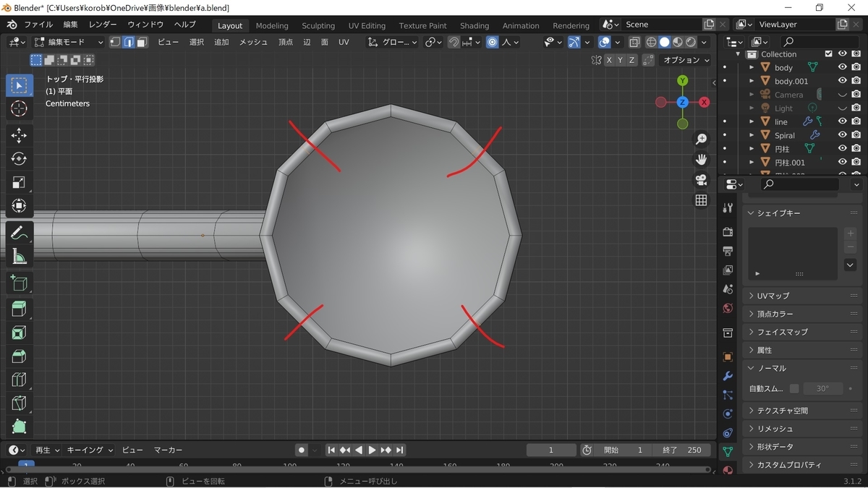Select the Poly Build tool

point(19,427)
